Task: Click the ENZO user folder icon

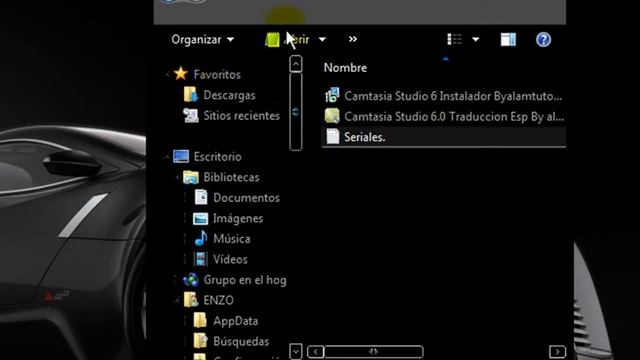Action: pos(191,300)
